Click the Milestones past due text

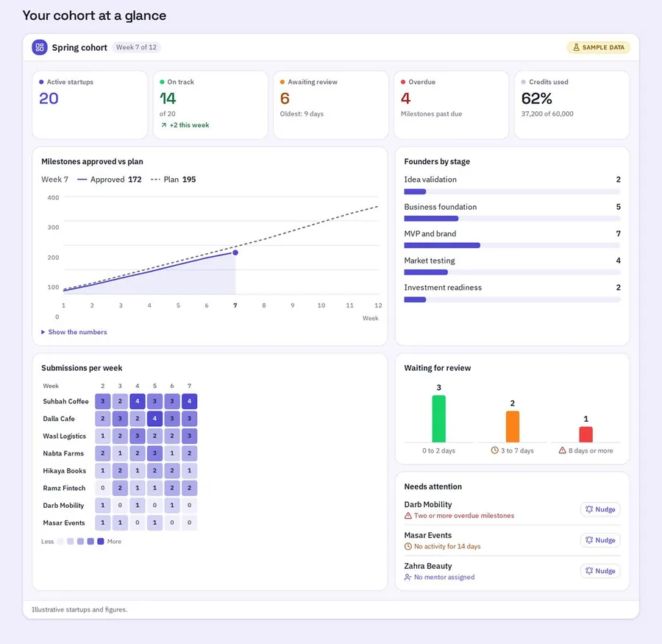[431, 114]
